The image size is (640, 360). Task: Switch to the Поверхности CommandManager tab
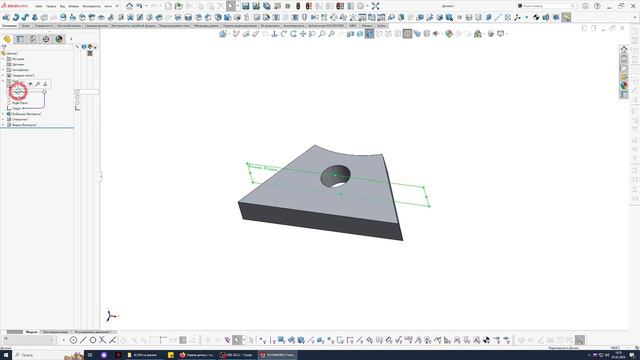pos(44,26)
